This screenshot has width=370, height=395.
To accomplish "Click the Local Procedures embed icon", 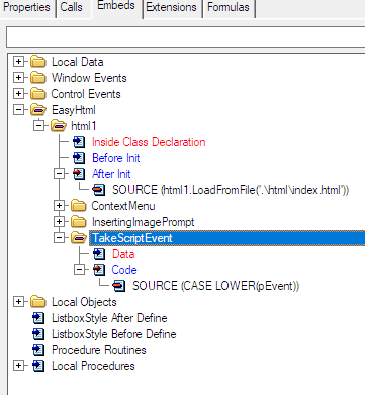I will click(38, 366).
